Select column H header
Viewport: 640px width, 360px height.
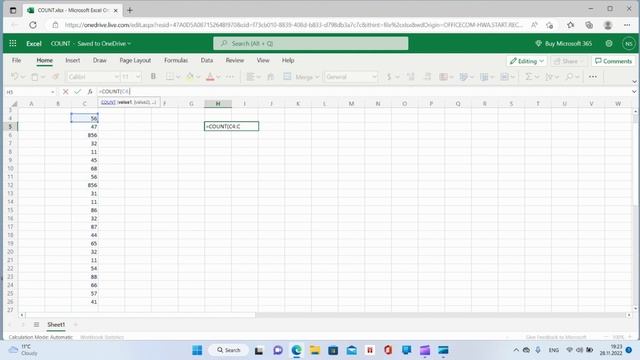tap(218, 104)
